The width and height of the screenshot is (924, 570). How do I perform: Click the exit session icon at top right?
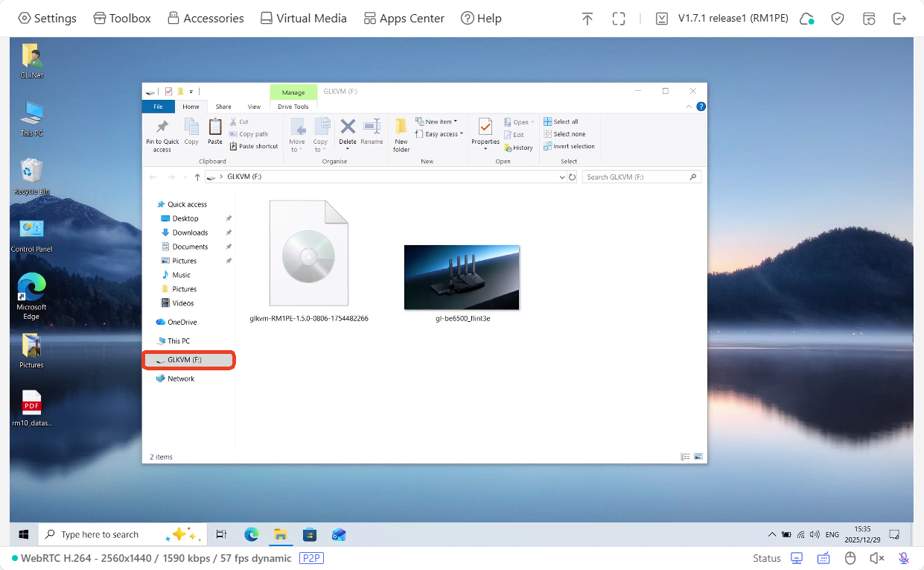(x=900, y=18)
